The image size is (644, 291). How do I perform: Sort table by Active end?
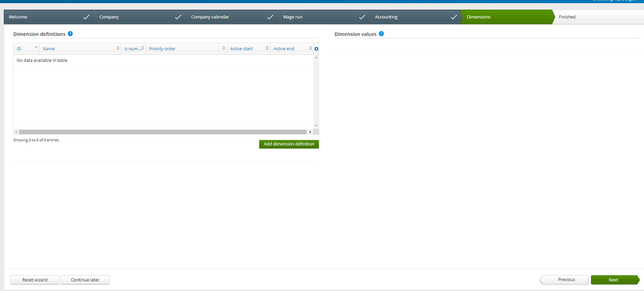(292, 49)
